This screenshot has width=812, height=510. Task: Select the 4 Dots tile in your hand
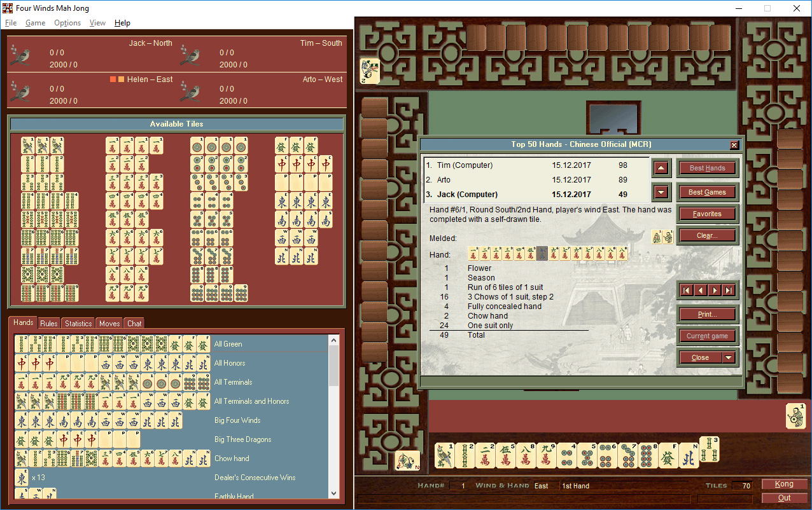(x=566, y=456)
